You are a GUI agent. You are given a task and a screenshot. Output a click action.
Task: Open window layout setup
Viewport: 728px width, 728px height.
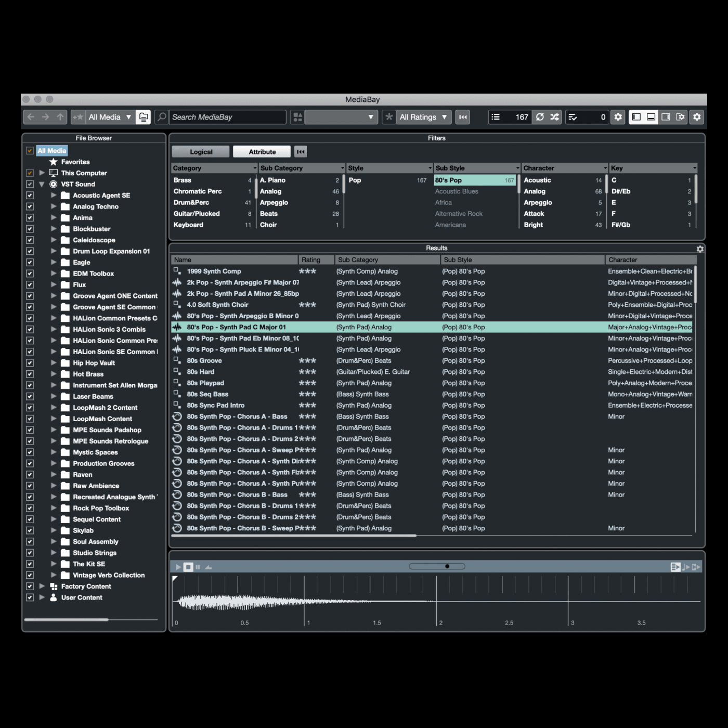pyautogui.click(x=680, y=117)
